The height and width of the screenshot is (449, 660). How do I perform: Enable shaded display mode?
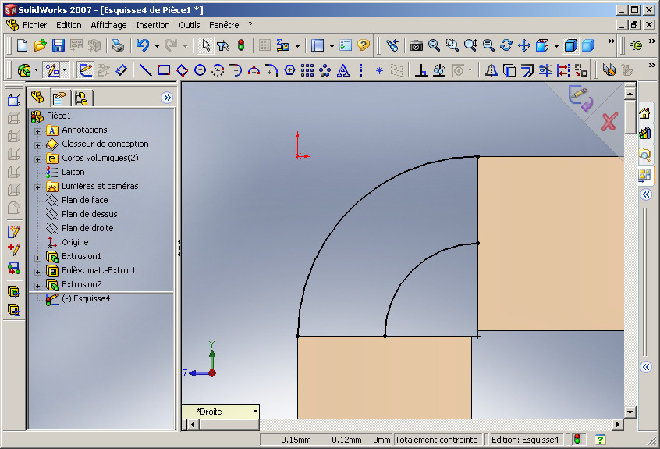tap(588, 45)
